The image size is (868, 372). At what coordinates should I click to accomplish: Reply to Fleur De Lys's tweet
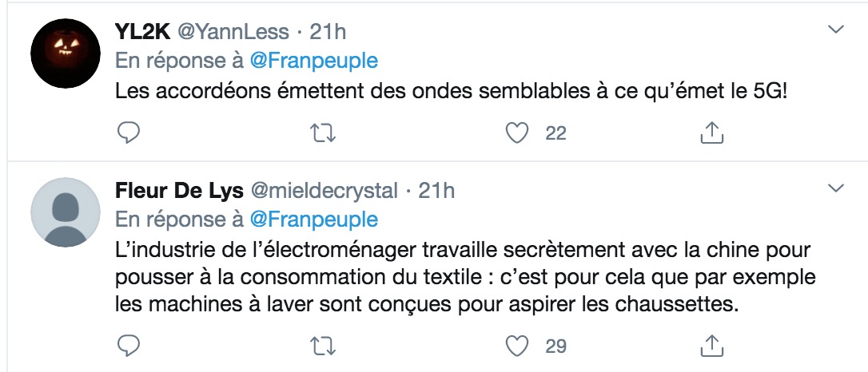coord(129,346)
